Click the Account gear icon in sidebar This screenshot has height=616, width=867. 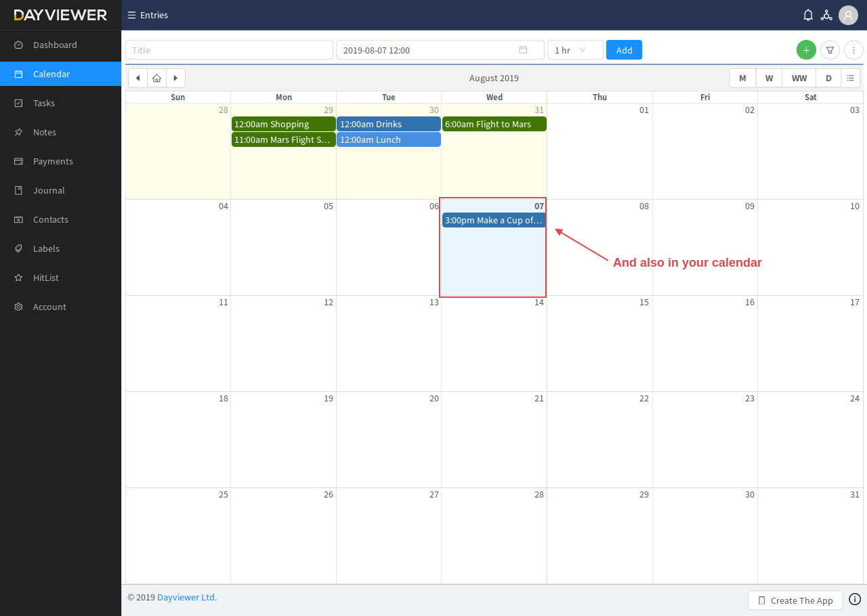pyautogui.click(x=19, y=307)
